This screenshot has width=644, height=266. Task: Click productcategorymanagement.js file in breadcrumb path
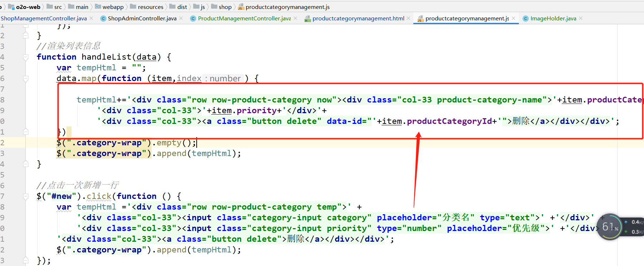tap(284, 7)
